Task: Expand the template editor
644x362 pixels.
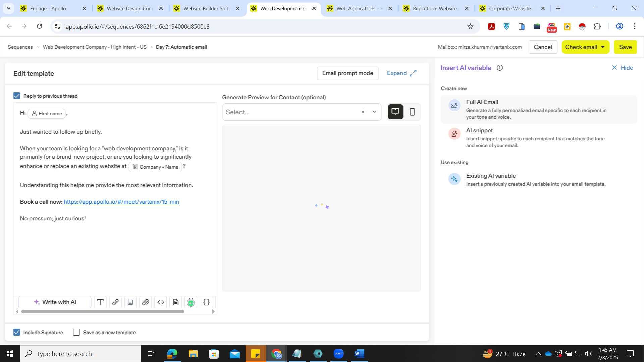Action: click(x=401, y=73)
